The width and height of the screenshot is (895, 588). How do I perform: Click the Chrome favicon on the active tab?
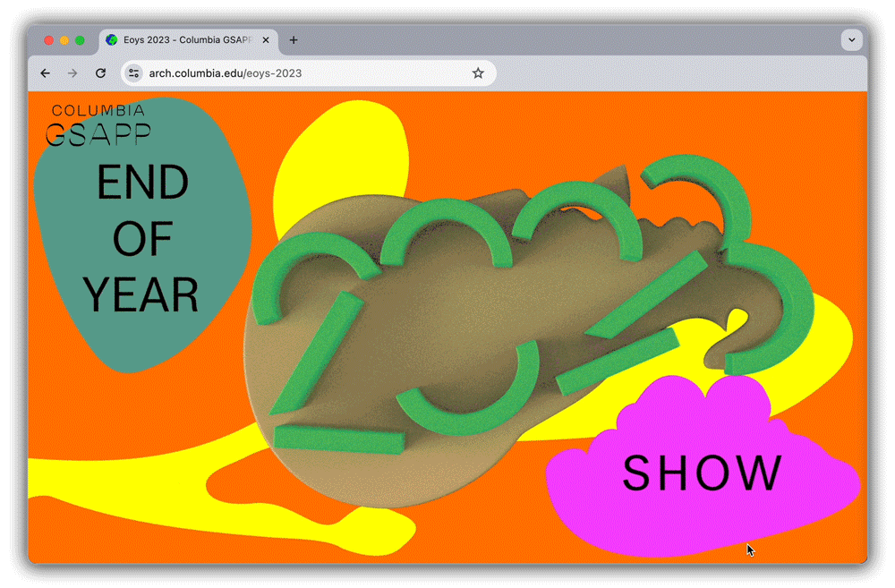pos(110,39)
